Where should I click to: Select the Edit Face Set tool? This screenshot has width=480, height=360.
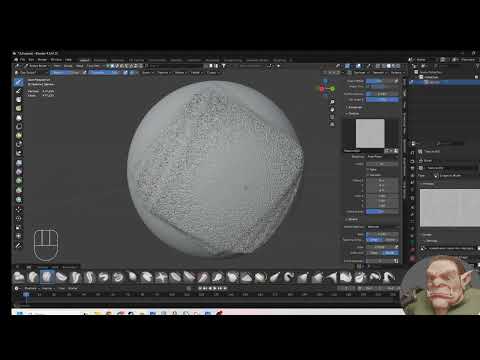(19, 190)
